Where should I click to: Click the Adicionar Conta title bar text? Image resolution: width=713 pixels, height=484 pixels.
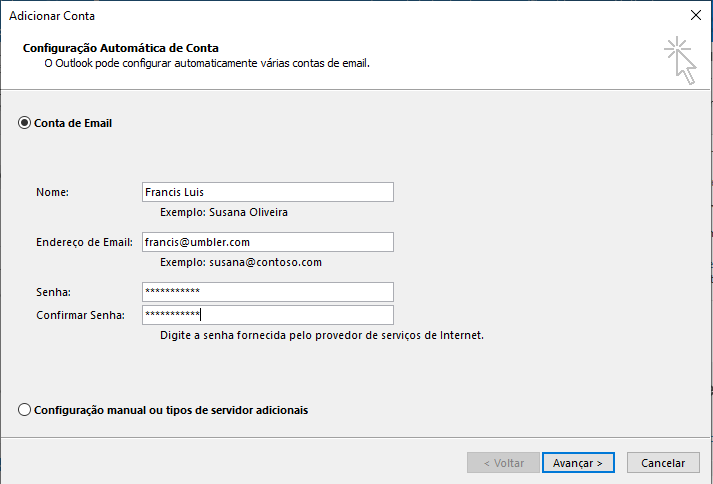53,15
